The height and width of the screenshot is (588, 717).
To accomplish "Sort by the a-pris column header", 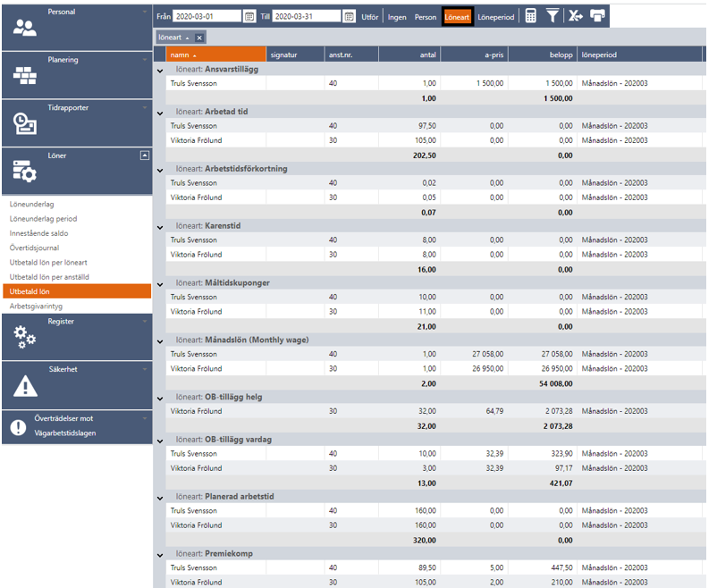I will [475, 55].
